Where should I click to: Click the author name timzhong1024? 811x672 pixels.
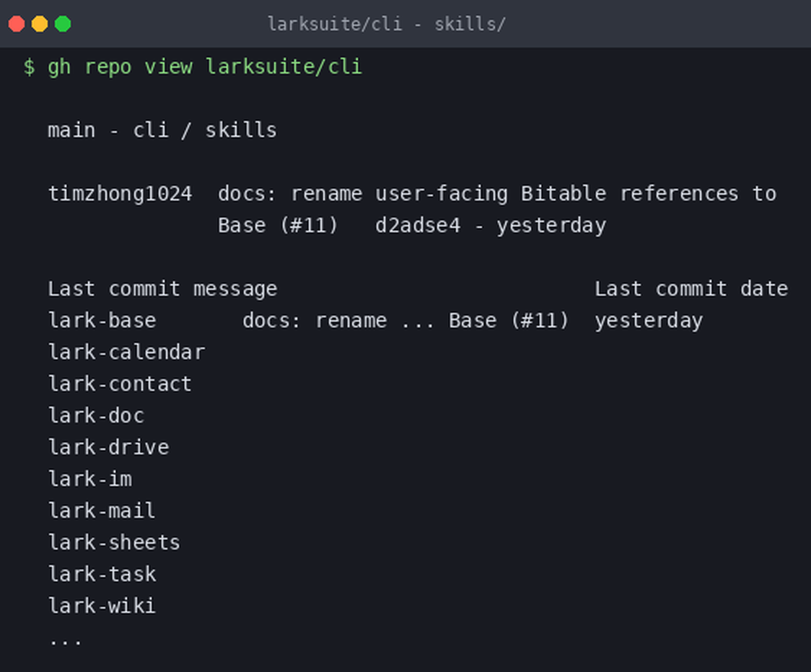[120, 194]
